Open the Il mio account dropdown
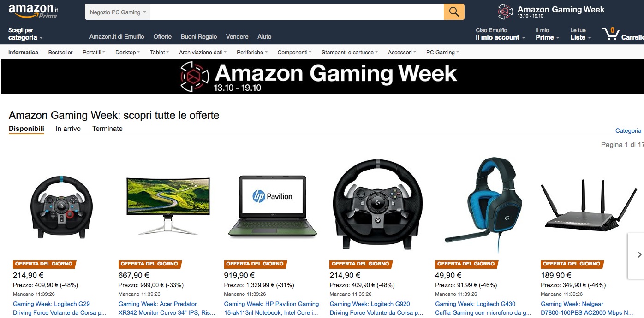 501,34
